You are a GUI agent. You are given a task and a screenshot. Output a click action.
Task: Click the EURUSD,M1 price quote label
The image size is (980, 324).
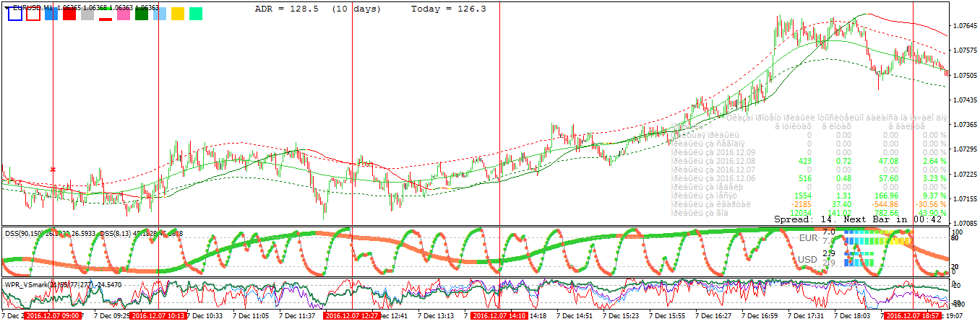point(86,7)
